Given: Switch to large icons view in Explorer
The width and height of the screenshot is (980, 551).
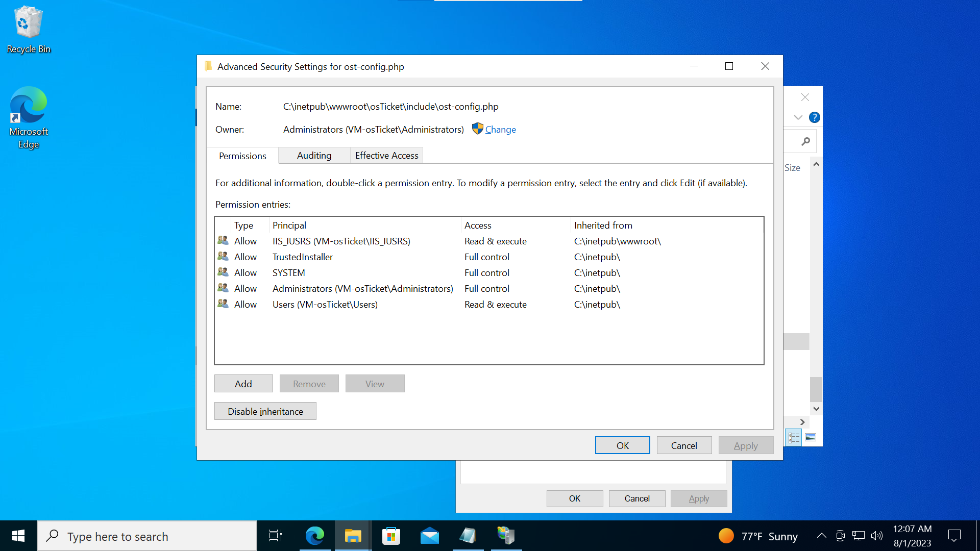Looking at the screenshot, I should pos(811,438).
